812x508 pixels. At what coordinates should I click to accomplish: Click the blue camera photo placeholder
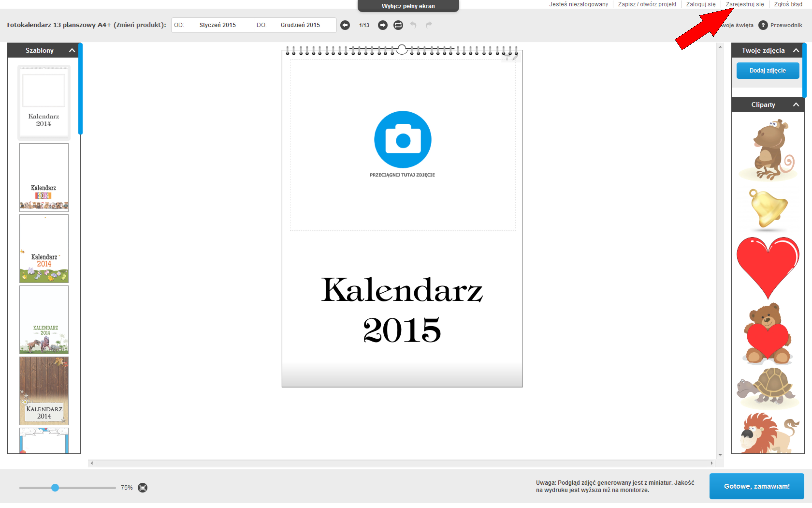[x=403, y=139]
